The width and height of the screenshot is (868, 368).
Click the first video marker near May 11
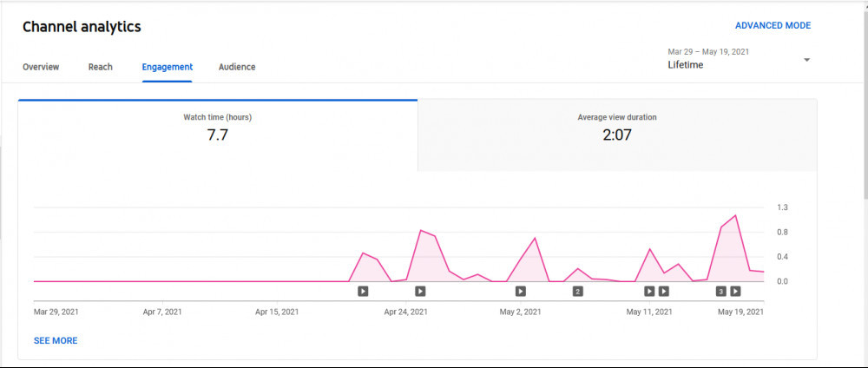coord(649,291)
